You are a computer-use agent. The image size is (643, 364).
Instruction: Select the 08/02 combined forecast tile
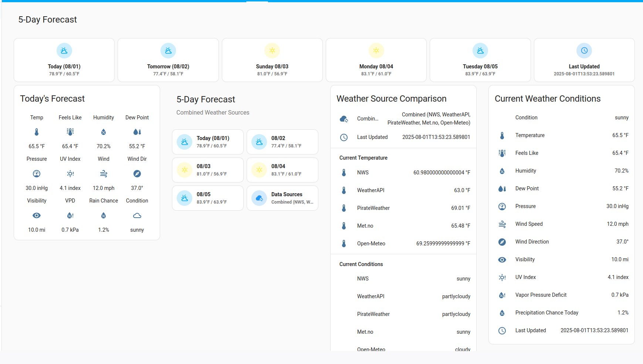coord(282,142)
